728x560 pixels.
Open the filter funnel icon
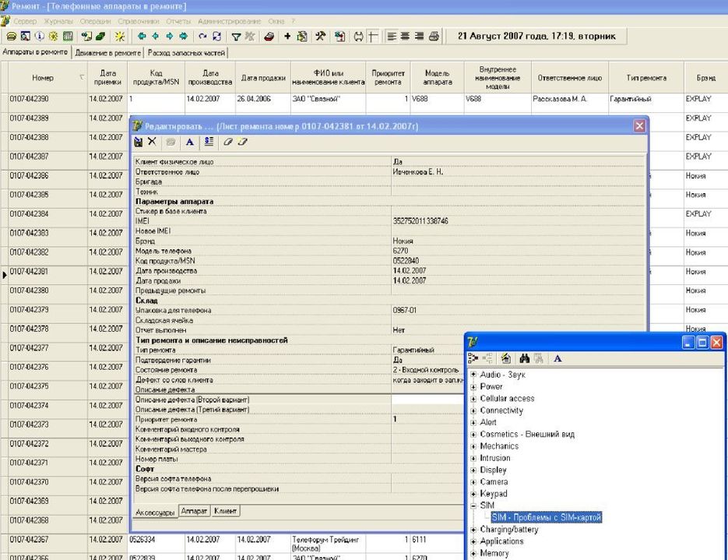point(237,37)
